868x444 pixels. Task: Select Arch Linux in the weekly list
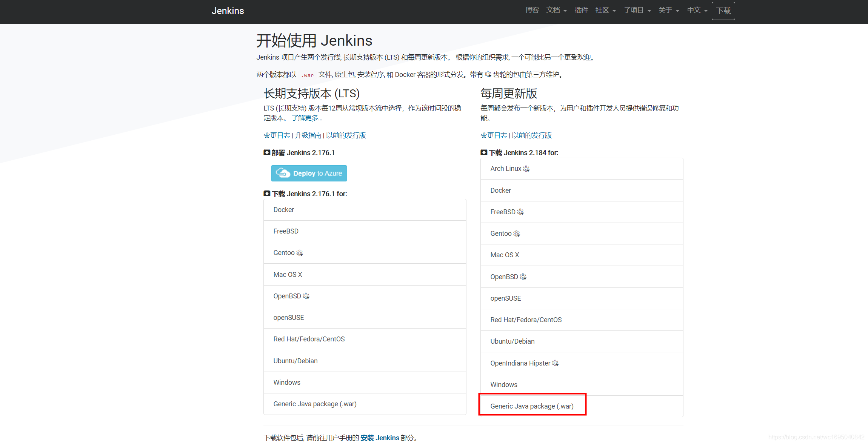tap(582, 169)
